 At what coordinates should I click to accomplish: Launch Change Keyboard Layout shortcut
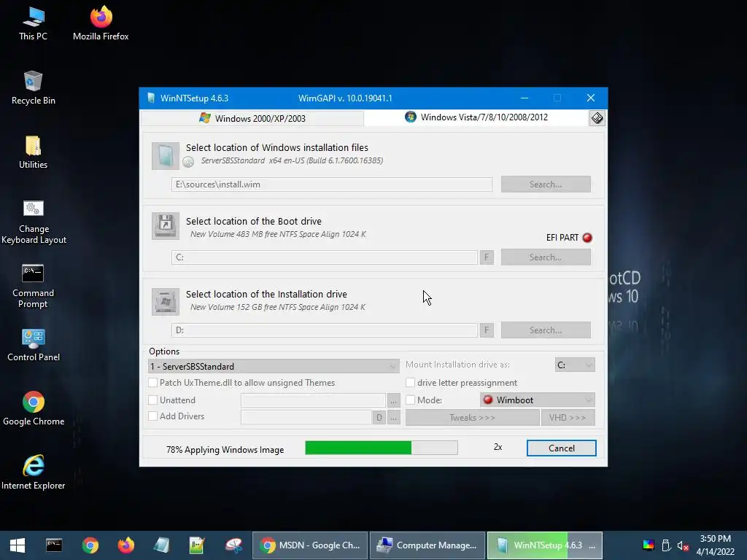tap(34, 222)
